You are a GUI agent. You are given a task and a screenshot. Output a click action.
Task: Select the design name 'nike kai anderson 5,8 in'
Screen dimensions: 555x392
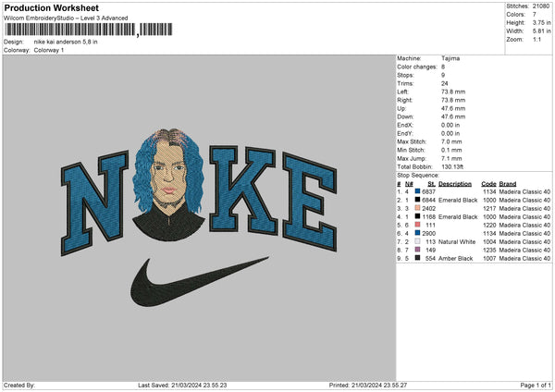[x=66, y=42]
